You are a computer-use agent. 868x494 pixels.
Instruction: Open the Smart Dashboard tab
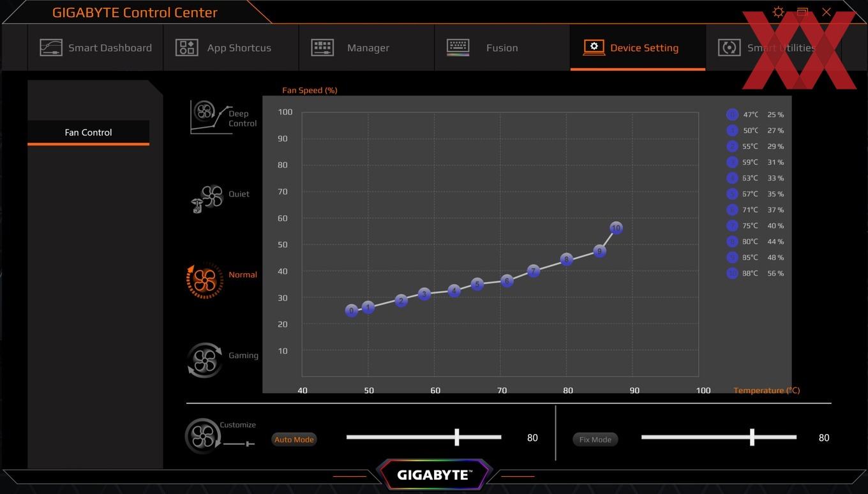pos(95,48)
